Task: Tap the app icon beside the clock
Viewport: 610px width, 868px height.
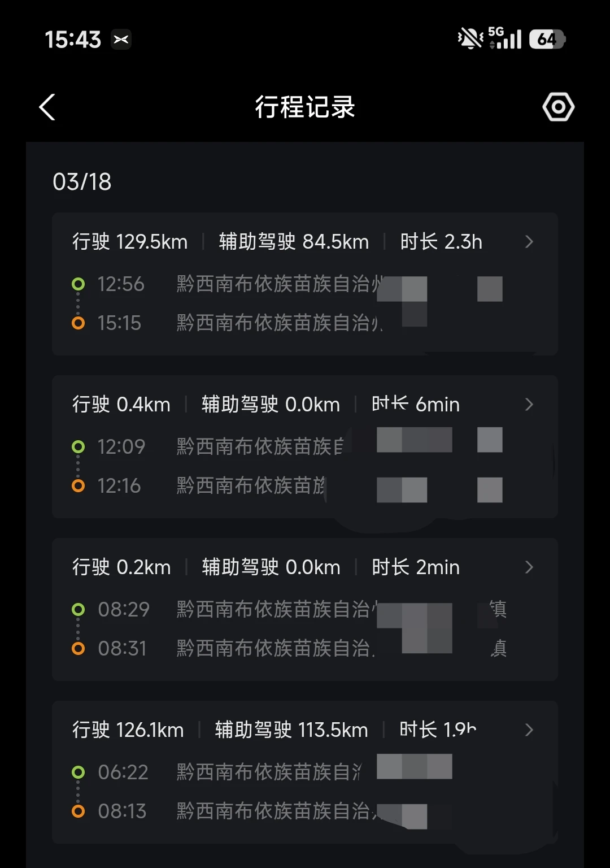Action: tap(121, 39)
